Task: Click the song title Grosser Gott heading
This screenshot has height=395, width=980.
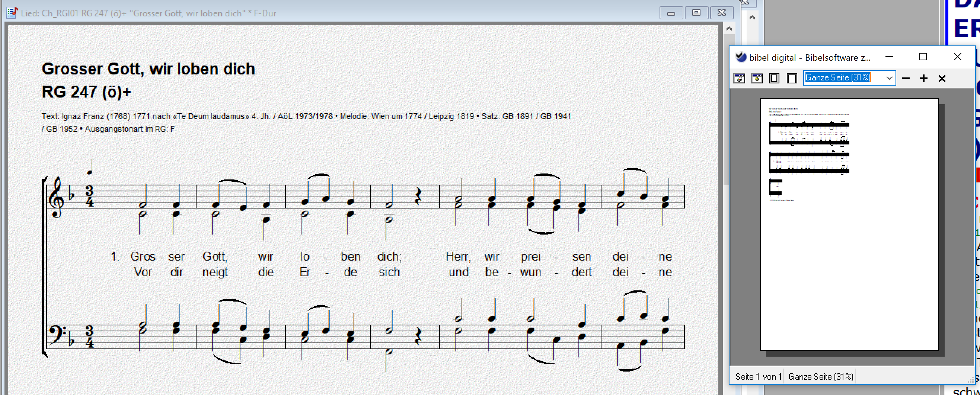Action: [148, 69]
